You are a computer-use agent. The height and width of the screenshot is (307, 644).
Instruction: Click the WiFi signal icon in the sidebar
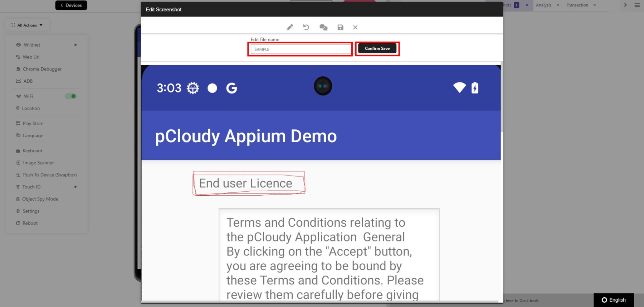(19, 96)
